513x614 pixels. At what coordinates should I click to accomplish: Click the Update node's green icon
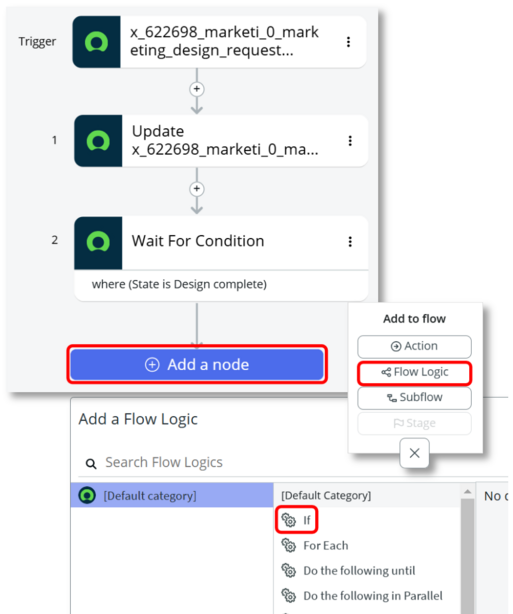(x=98, y=141)
